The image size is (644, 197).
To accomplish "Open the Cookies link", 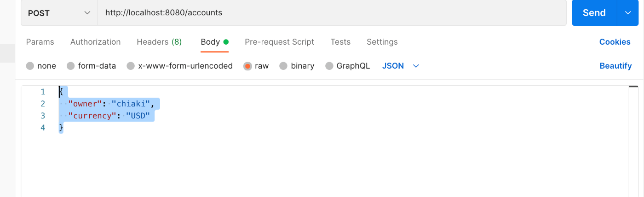I will tap(615, 42).
